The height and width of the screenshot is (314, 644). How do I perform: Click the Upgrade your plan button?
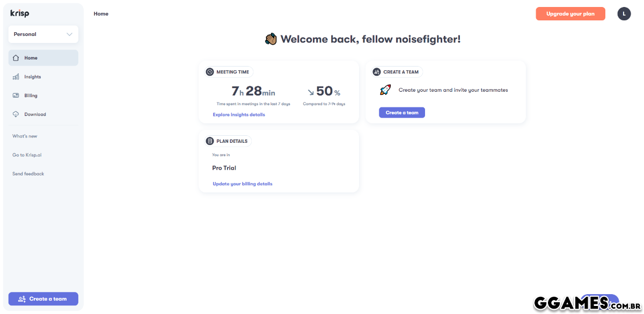point(570,14)
